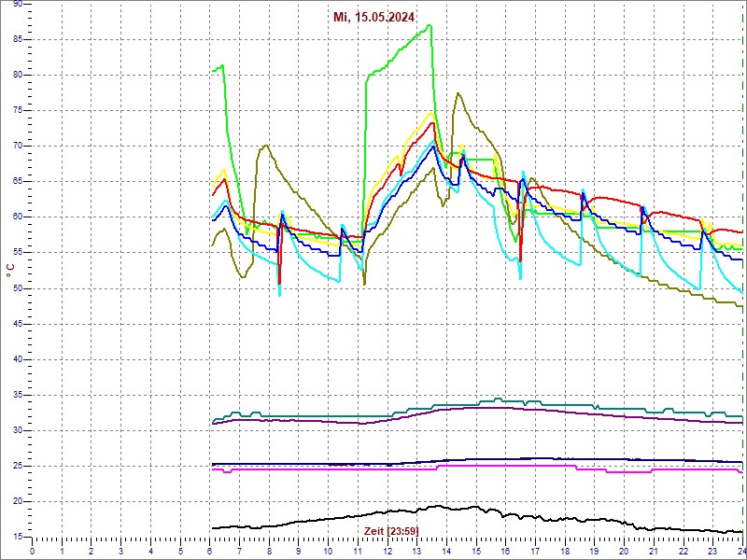Click hour 10 on the time axis

[x=329, y=551]
